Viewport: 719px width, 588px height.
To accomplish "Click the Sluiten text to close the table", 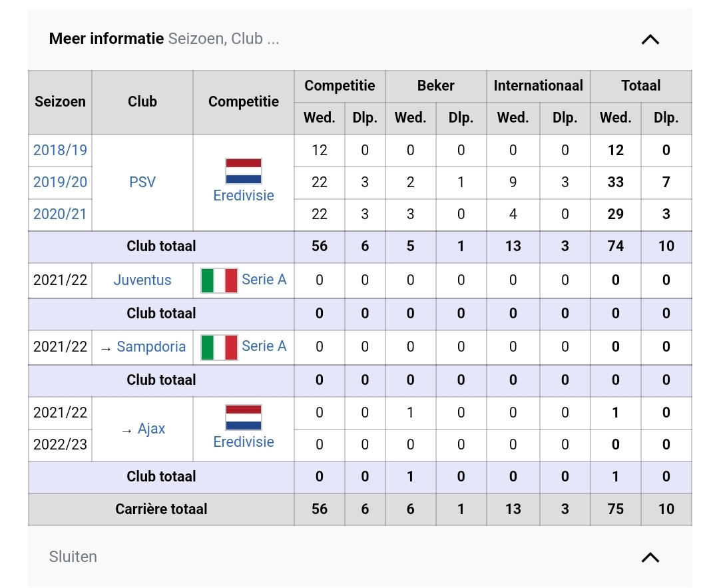I will point(73,557).
